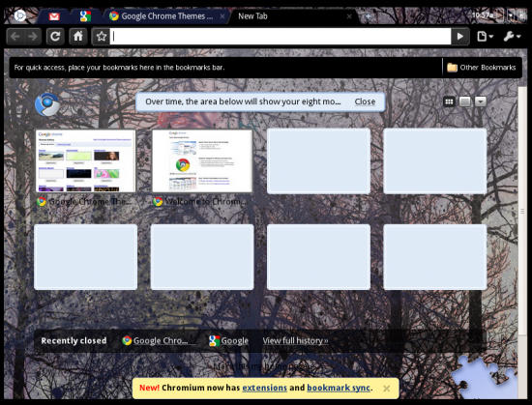The image size is (532, 405).
Task: Open Other Bookmarks folder
Action: point(481,68)
